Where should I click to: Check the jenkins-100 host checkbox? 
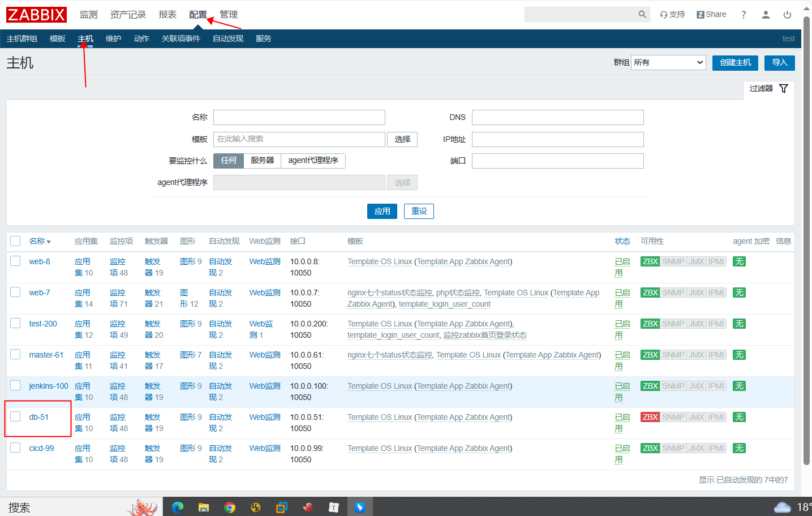[15, 385]
